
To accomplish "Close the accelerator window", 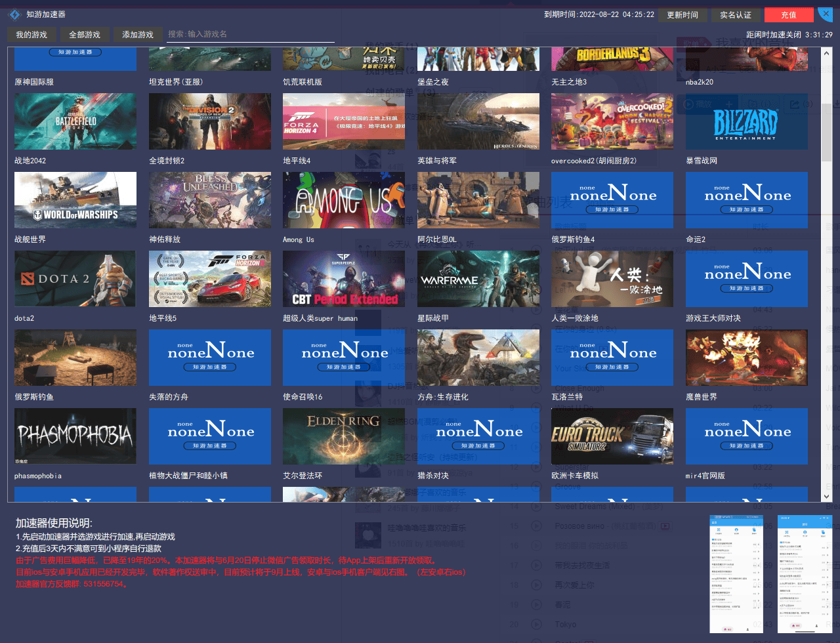I will 826,14.
